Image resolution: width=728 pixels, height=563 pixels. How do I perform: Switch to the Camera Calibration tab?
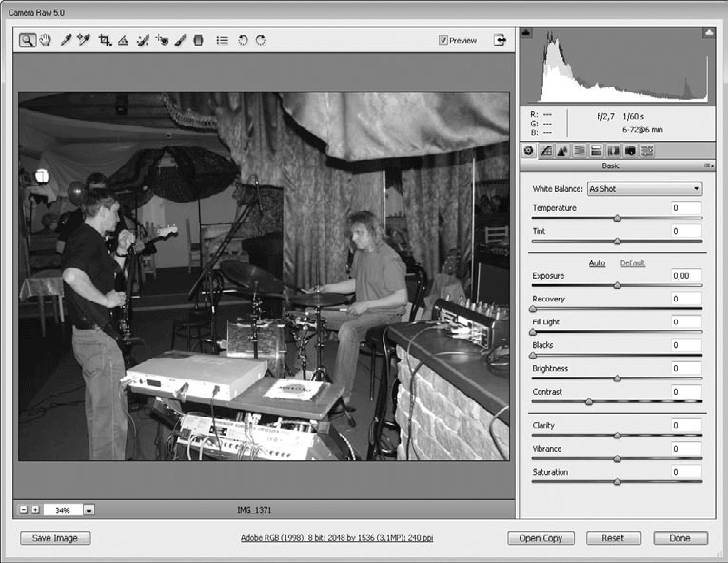pos(630,151)
